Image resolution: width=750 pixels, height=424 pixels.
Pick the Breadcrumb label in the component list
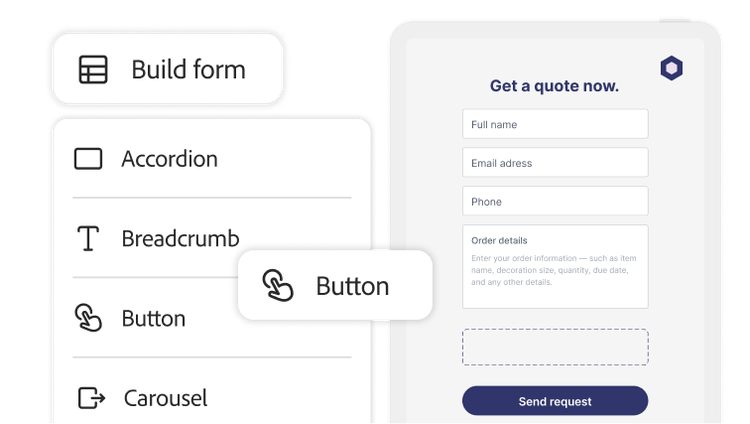[x=180, y=239]
